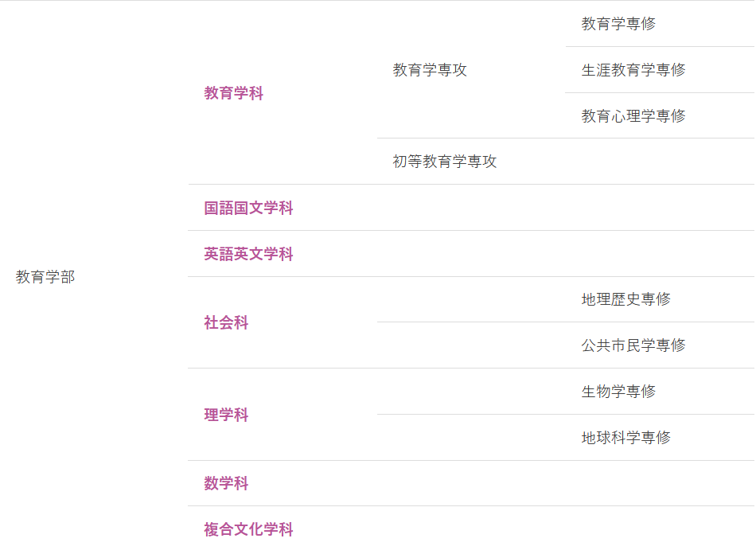Click the 地理歴史専修 cell
Image resolution: width=756 pixels, height=550 pixels.
pos(625,299)
